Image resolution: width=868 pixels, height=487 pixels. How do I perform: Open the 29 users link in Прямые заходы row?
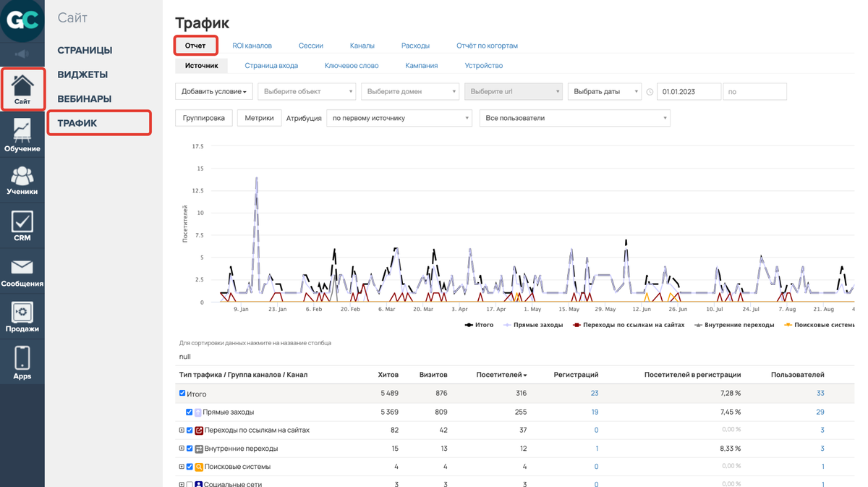point(820,412)
